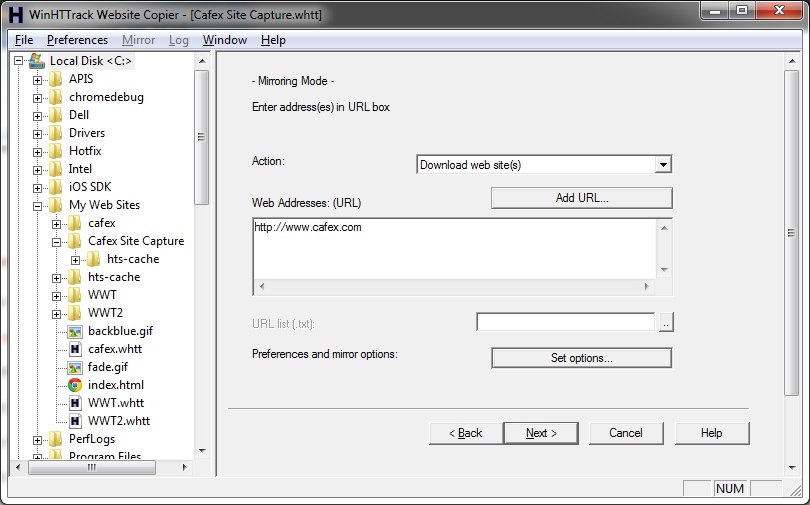Click the Chrome icon beside index.html

click(75, 385)
